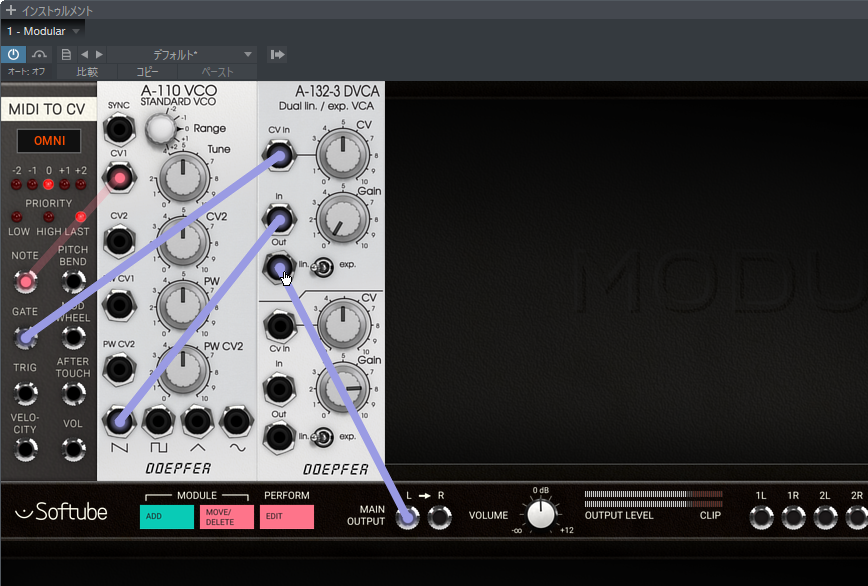Open the OMNI MIDI channel selector
Screen dimensions: 868x586
tap(49, 141)
